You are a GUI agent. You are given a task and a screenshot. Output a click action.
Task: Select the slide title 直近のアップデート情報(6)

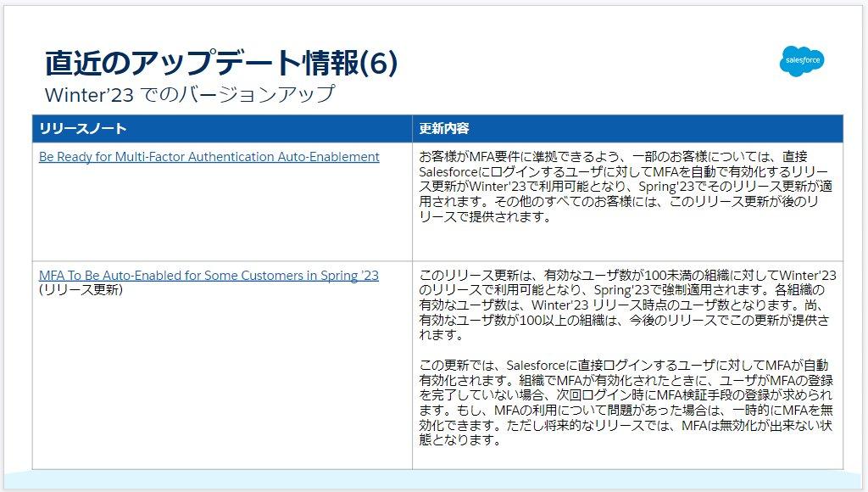[221, 63]
